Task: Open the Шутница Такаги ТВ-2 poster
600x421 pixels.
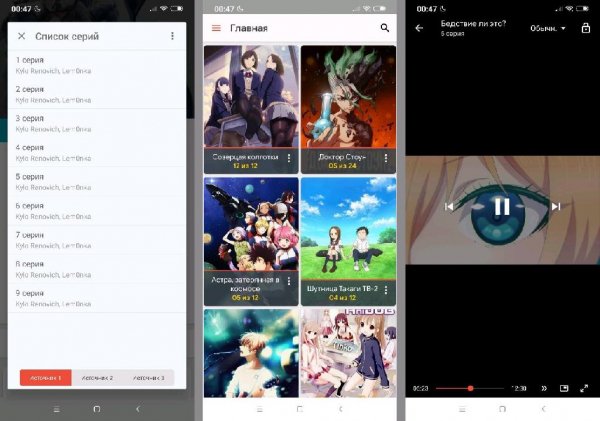Action: [348, 228]
